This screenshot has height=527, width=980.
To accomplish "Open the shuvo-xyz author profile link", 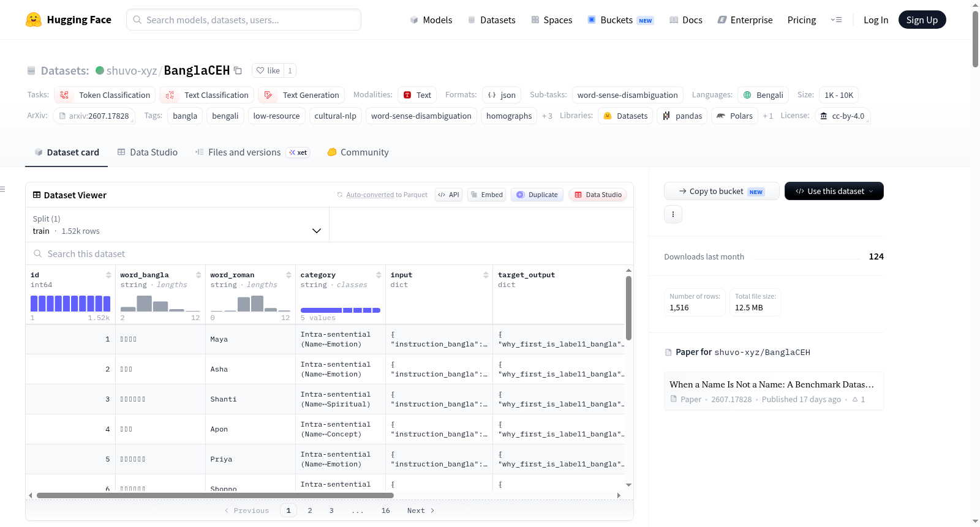I will coord(132,70).
